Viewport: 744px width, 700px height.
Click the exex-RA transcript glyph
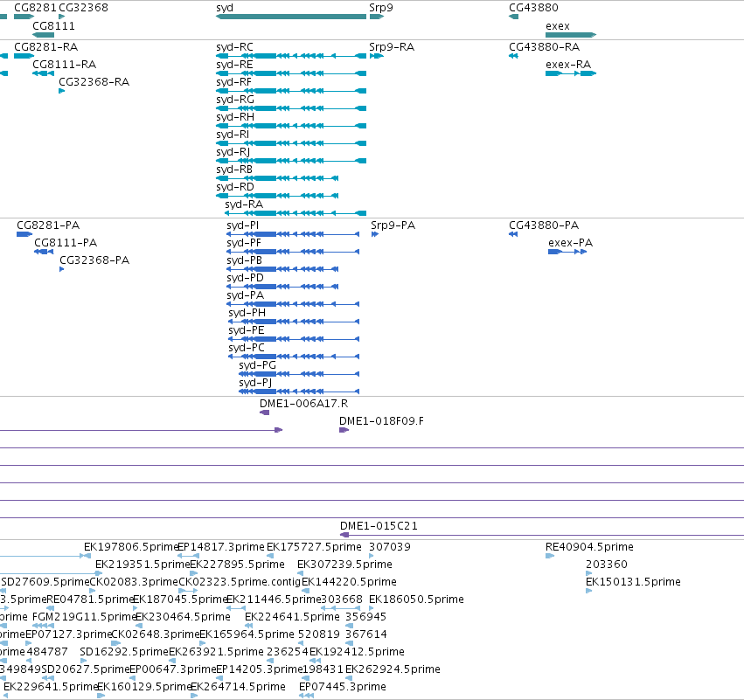[571, 73]
